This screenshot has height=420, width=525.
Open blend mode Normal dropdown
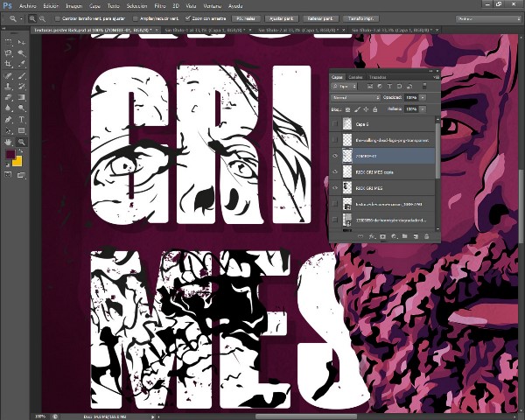(x=355, y=97)
